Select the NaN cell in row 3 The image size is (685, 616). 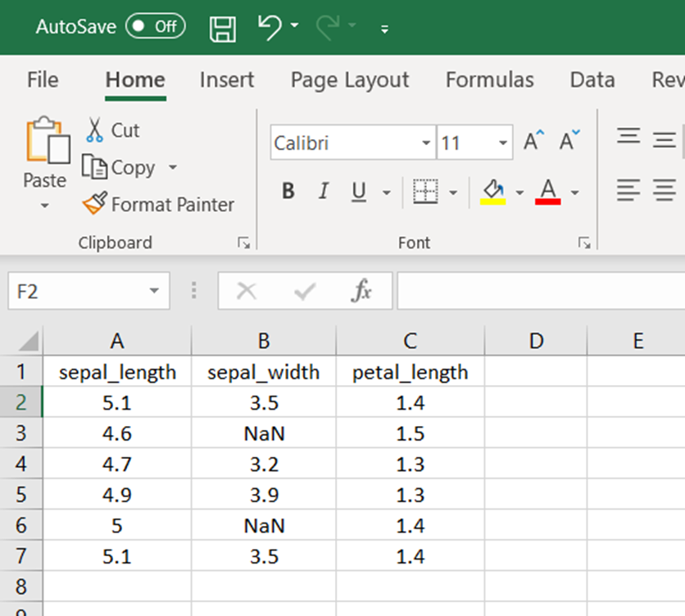[264, 433]
